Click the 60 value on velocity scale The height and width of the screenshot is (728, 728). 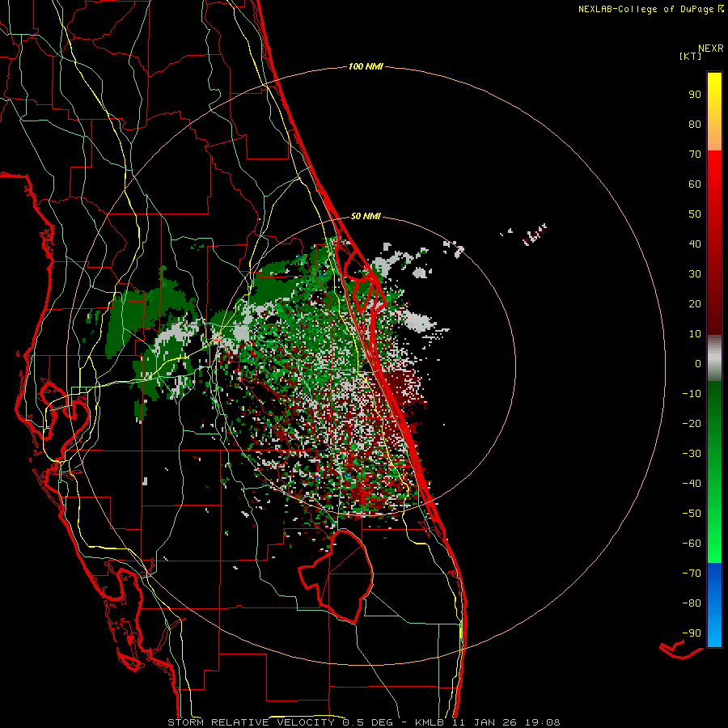coord(695,184)
